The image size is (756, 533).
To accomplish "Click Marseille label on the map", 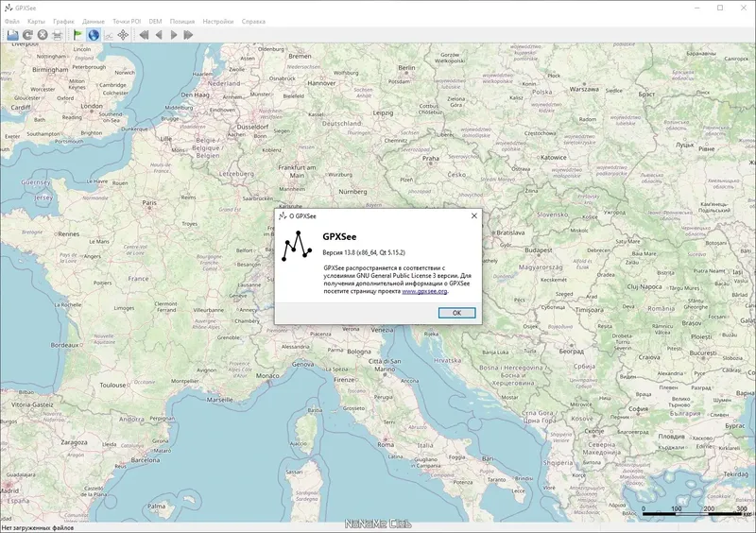I will pos(219,400).
